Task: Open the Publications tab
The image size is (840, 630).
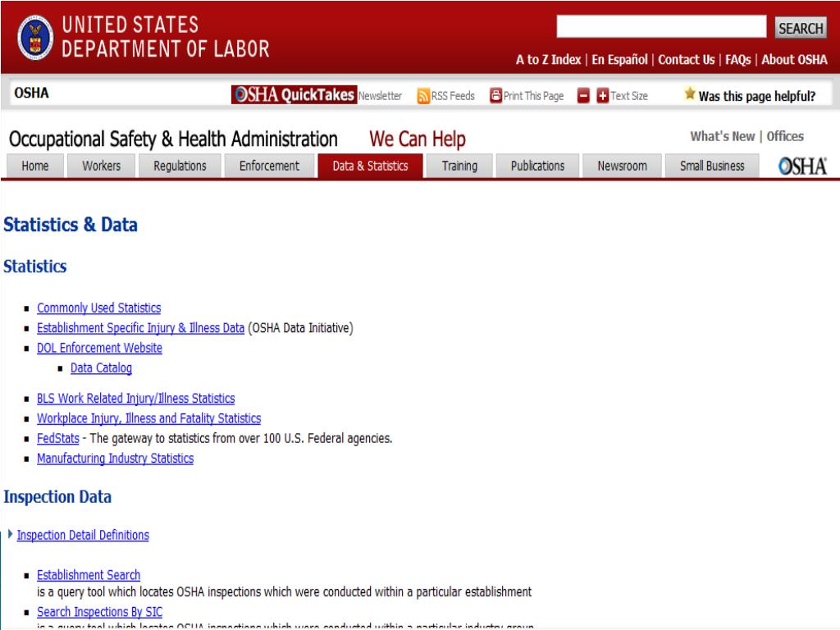Action: coord(538,166)
